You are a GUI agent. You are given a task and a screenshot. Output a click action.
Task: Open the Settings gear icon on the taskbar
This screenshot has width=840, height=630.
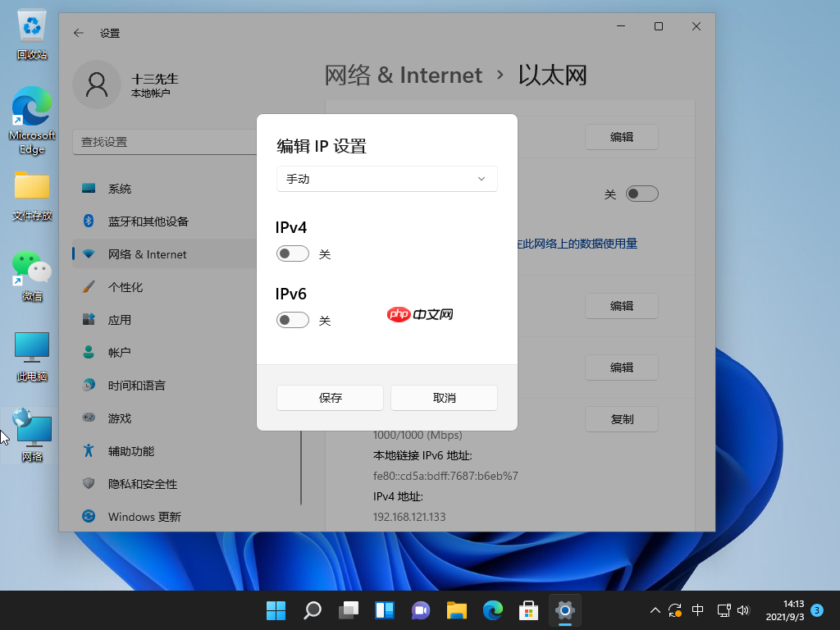(564, 610)
